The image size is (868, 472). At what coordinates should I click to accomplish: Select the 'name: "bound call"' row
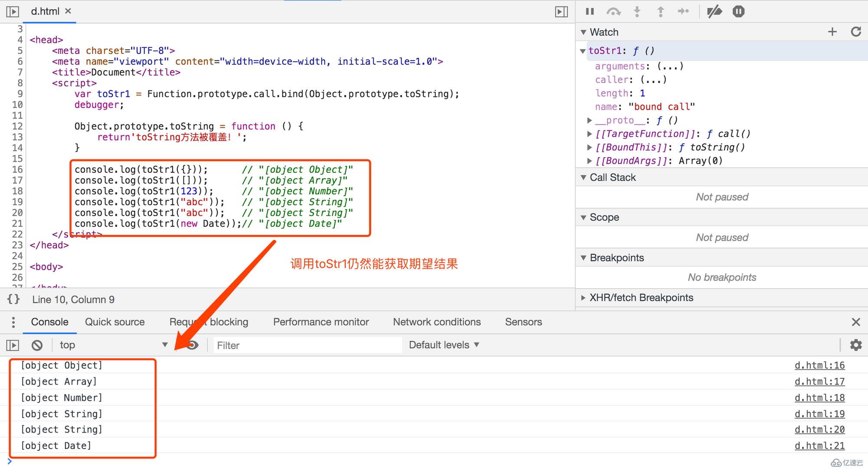point(645,107)
